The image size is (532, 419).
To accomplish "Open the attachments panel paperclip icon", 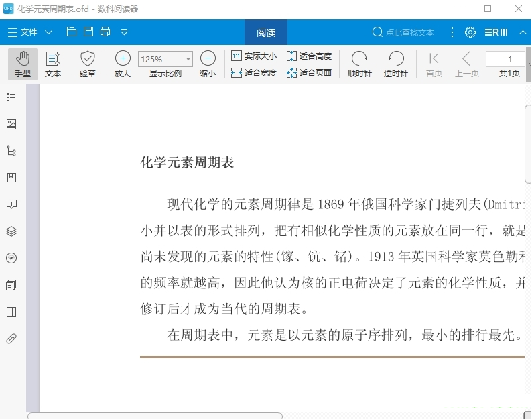I will tap(11, 339).
